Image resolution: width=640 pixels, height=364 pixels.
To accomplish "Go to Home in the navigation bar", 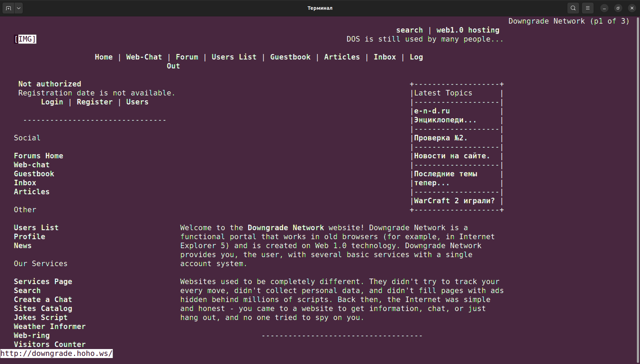I will tap(103, 57).
